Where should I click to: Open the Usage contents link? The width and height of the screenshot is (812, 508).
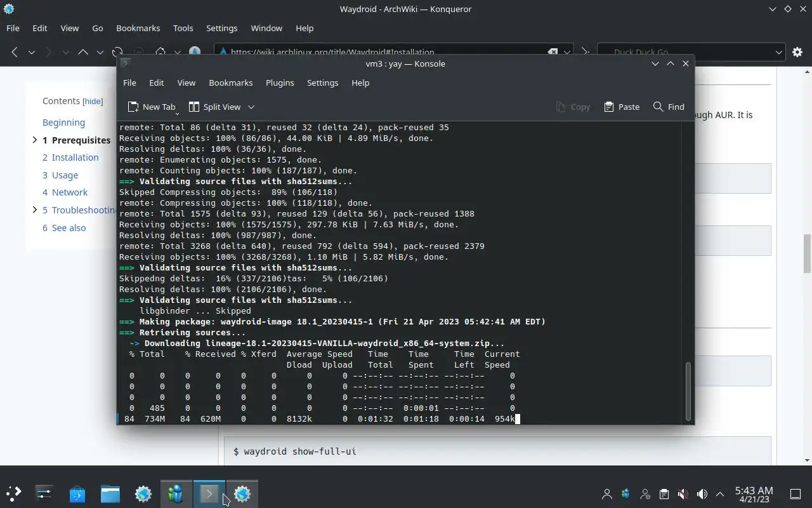[60, 175]
